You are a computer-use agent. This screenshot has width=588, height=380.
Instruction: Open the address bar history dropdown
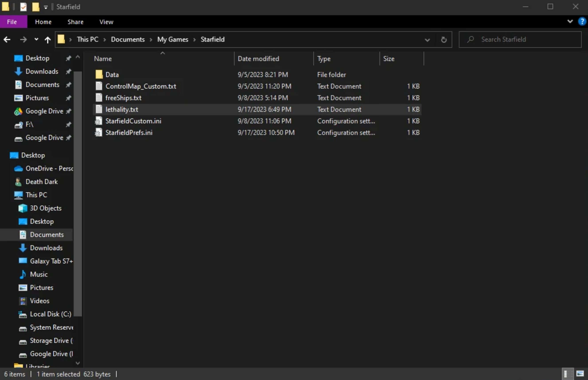click(427, 40)
